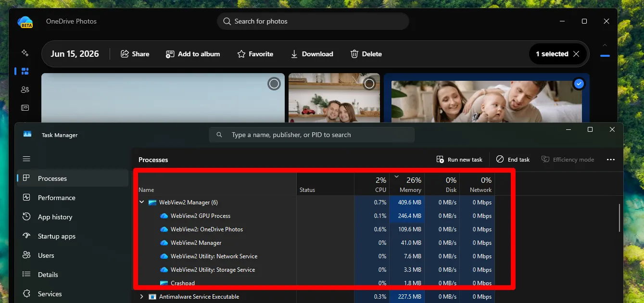The width and height of the screenshot is (644, 303).
Task: Open the wide sky photo thumbnail
Action: pos(163,98)
